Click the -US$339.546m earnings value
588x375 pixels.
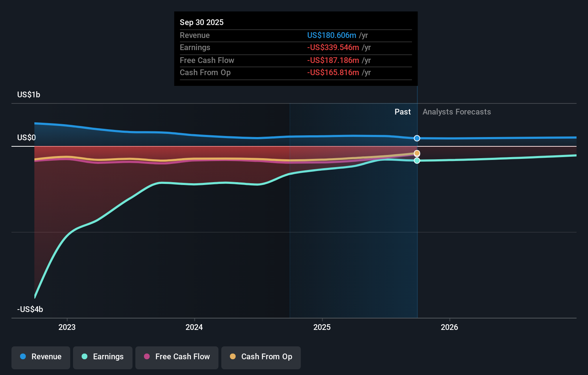333,47
